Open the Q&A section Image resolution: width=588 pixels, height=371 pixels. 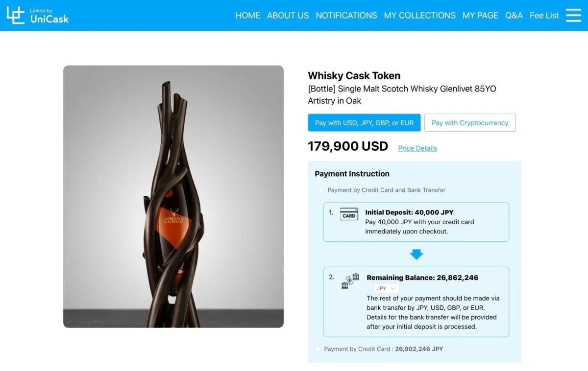pos(514,15)
